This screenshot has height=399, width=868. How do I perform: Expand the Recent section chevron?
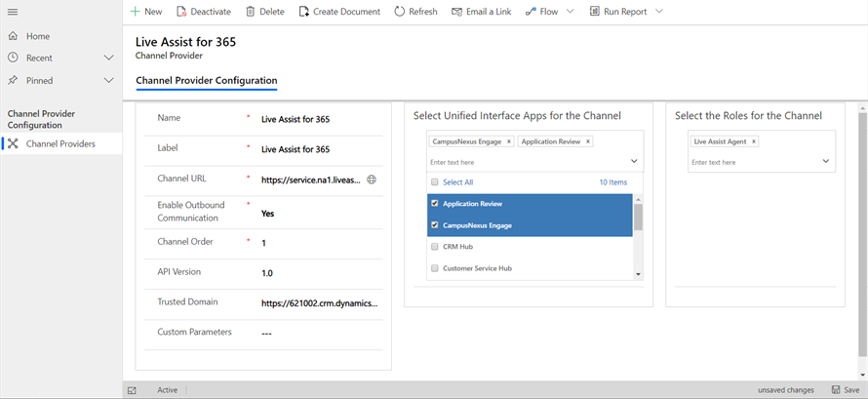(109, 59)
